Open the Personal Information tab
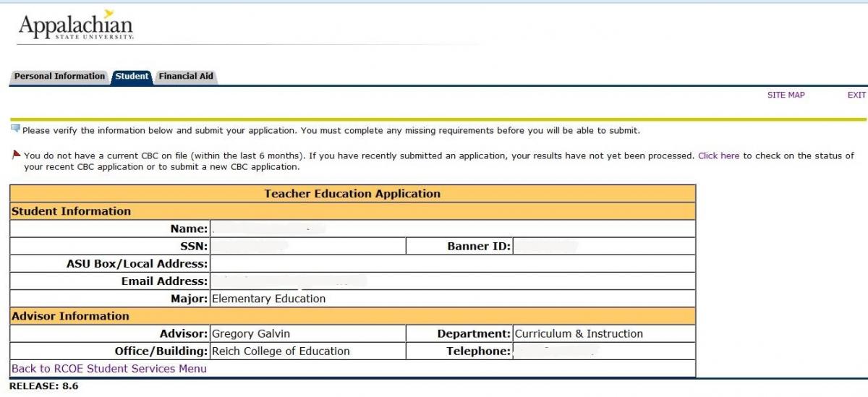This screenshot has height=397, width=868. click(60, 76)
